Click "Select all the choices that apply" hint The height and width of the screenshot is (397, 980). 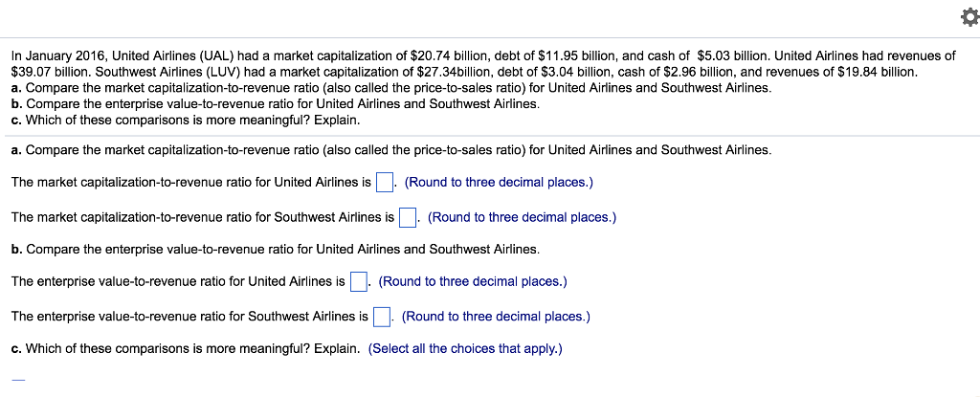(x=465, y=348)
